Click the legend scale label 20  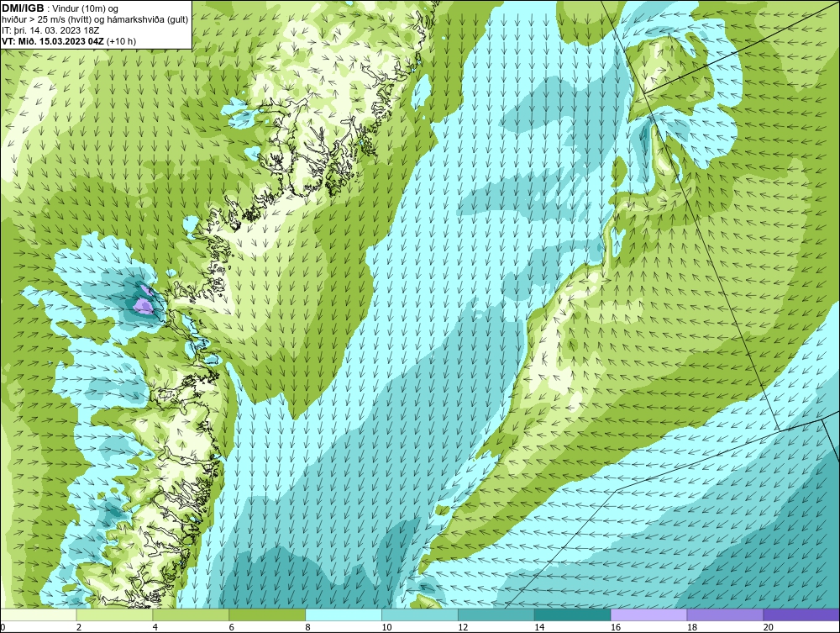[x=769, y=627]
